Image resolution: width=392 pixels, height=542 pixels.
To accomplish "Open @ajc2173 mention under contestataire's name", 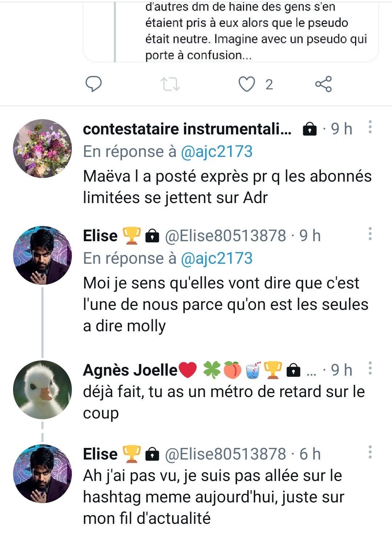I will (216, 151).
